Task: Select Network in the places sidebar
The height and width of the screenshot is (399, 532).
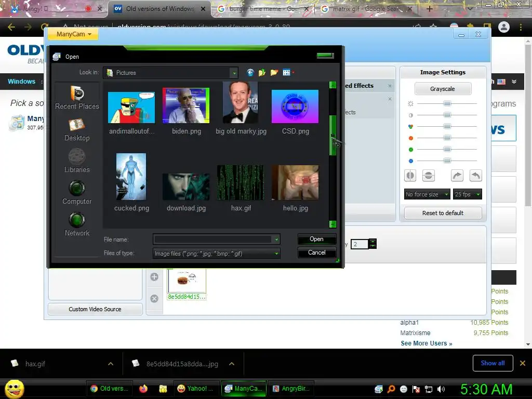Action: [x=77, y=224]
